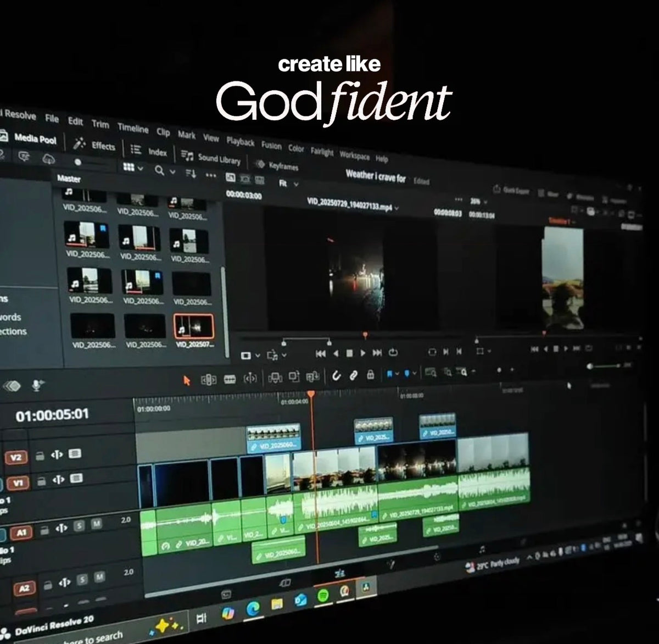The width and height of the screenshot is (659, 644).
Task: Open the marker color dropdown arrow
Action: click(414, 373)
